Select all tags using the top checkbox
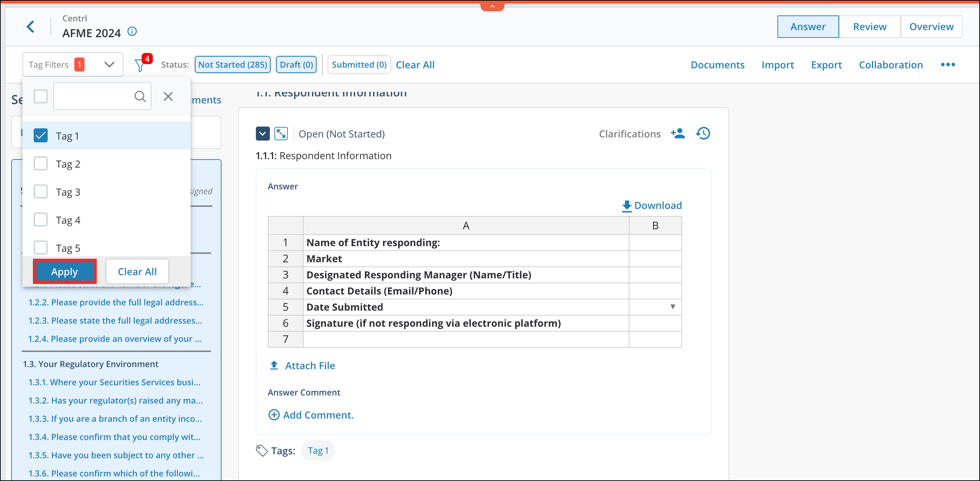This screenshot has width=980, height=481. click(40, 96)
